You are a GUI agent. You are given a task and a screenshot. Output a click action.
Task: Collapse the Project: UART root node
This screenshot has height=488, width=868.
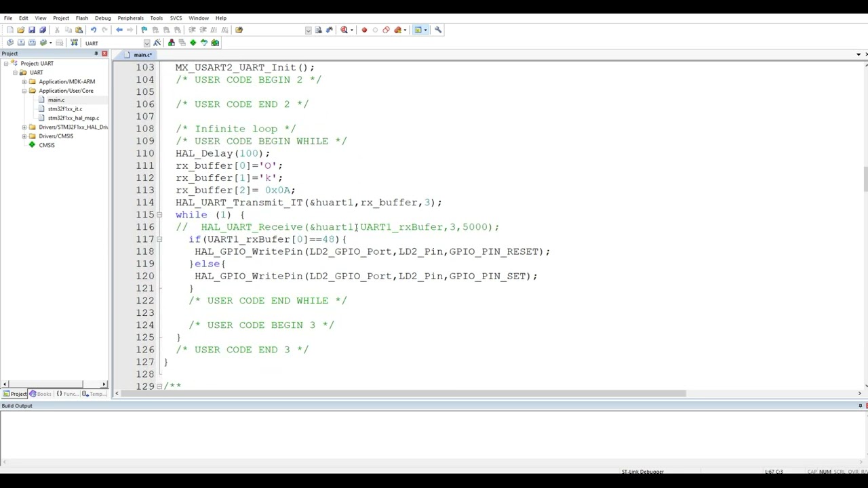click(5, 64)
